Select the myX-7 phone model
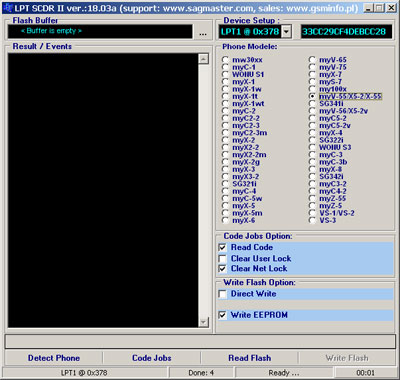 [x=312, y=74]
